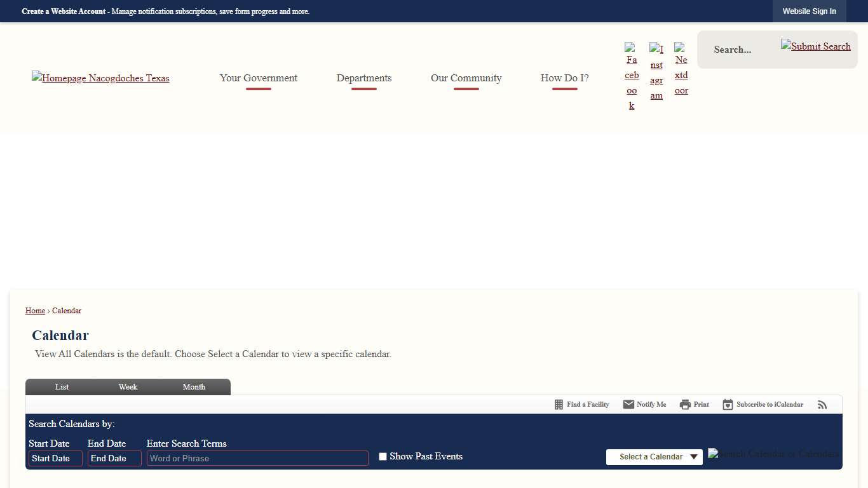Screen dimensions: 868x488
Task: Expand the Our Community menu
Action: pos(466,78)
